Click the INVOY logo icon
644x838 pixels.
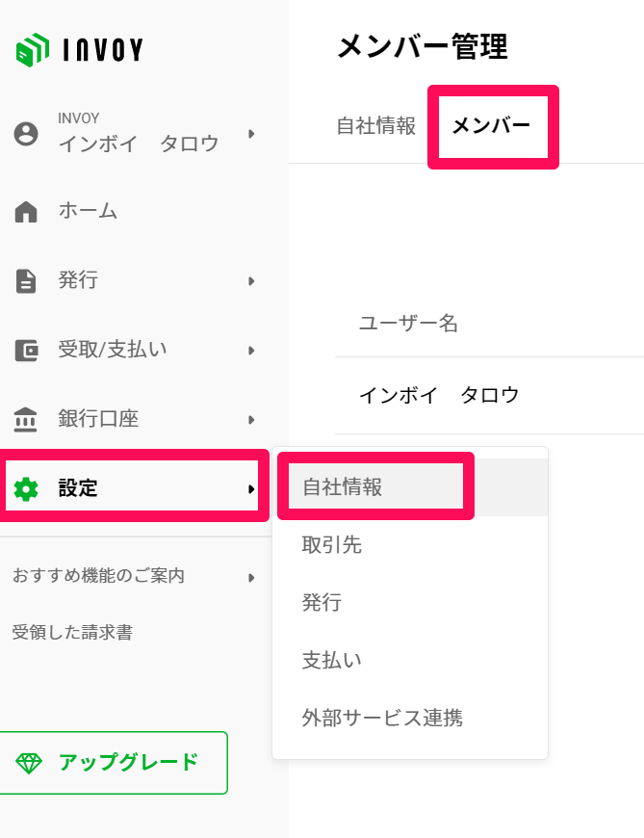pos(33,50)
